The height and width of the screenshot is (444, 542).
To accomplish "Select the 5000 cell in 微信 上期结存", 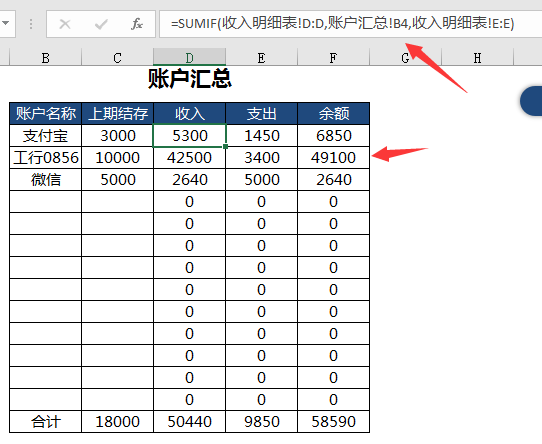I will point(118,179).
